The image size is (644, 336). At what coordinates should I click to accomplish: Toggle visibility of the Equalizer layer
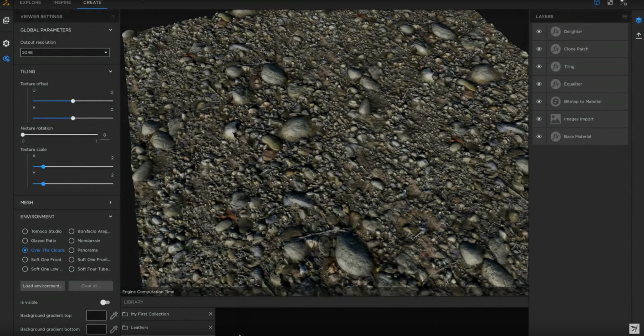[x=539, y=84]
